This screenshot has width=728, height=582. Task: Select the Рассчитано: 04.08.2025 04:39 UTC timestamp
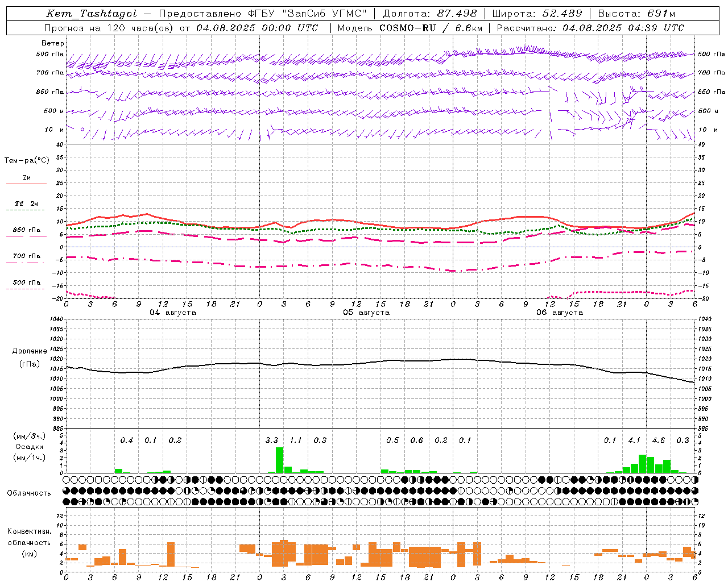click(590, 28)
